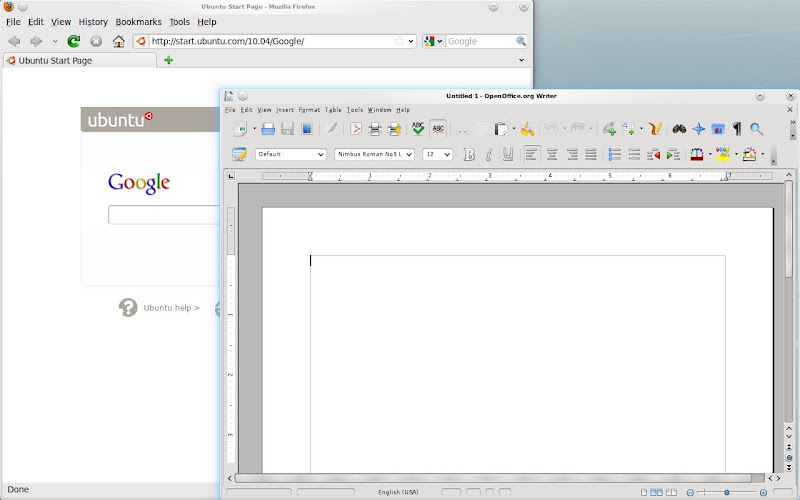Viewport: 800px width, 500px height.
Task: Open a new Firefox tab with plus icon
Action: (168, 60)
